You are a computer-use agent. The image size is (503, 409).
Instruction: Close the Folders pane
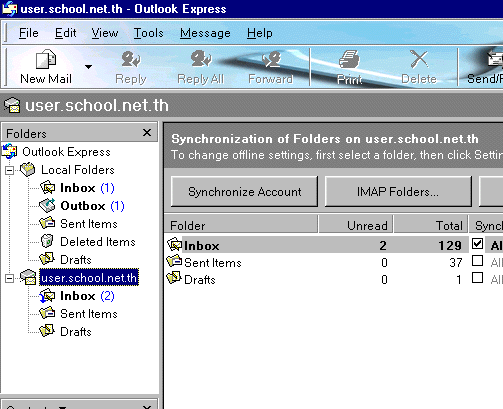(147, 133)
